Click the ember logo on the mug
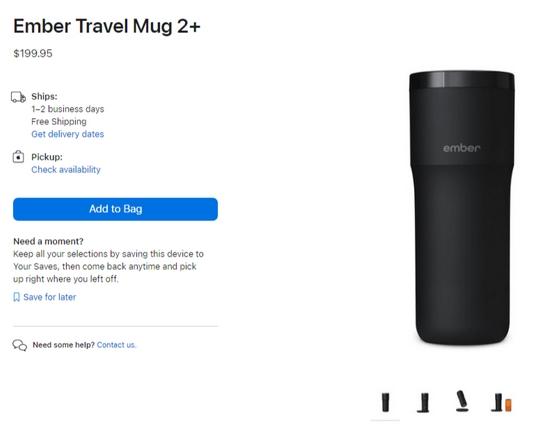This screenshot has height=430, width=560. pyautogui.click(x=461, y=148)
